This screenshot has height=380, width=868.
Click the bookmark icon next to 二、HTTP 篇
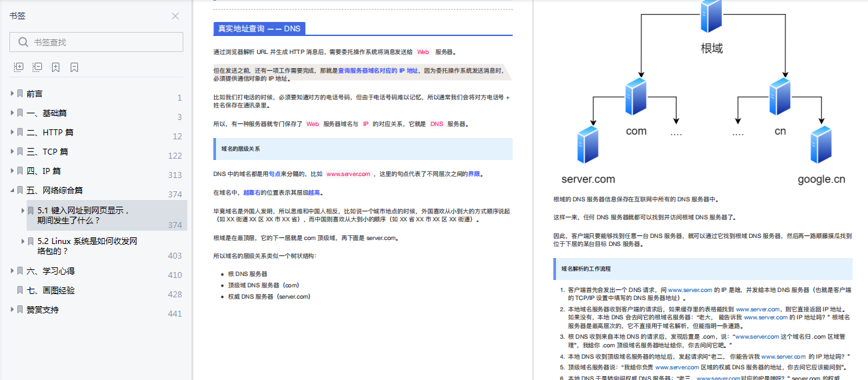point(21,133)
